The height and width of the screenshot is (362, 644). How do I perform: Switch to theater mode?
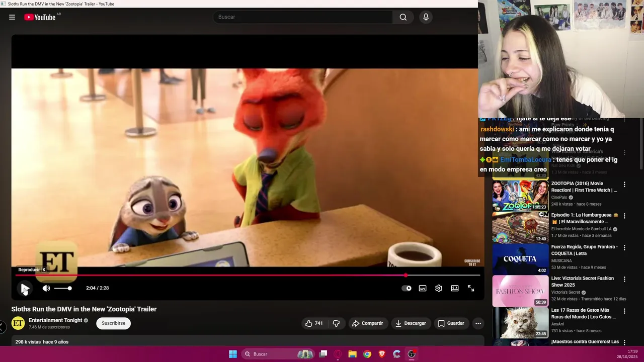point(455,288)
